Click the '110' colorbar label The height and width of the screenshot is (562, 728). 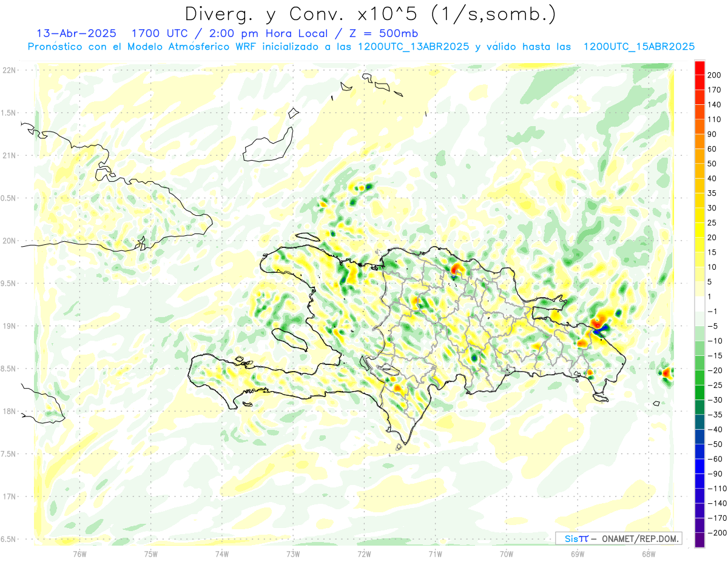point(715,119)
